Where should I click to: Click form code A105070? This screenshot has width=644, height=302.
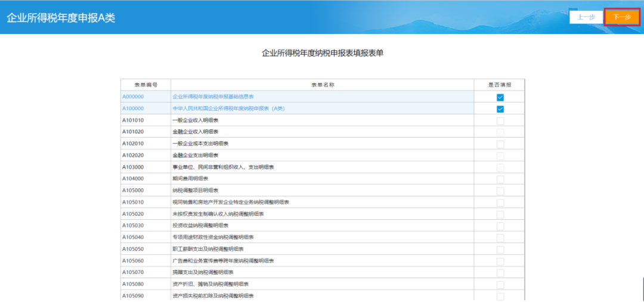coord(133,272)
